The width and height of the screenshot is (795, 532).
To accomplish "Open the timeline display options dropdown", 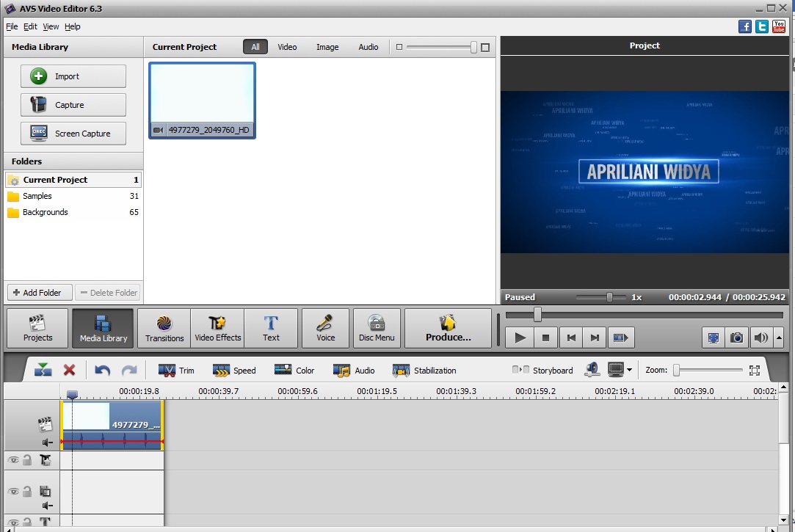I will tap(629, 371).
